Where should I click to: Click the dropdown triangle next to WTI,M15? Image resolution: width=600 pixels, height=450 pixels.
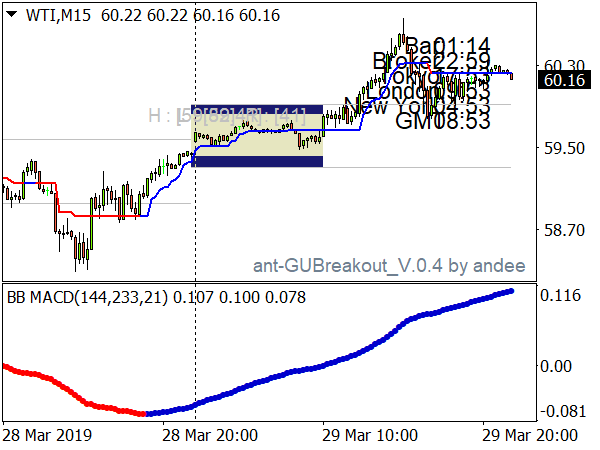12,15
